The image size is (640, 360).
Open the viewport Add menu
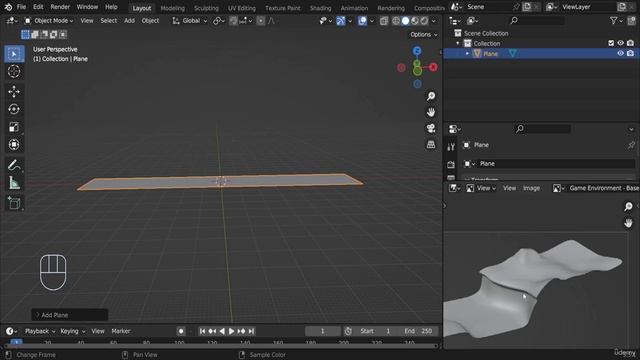pos(129,20)
